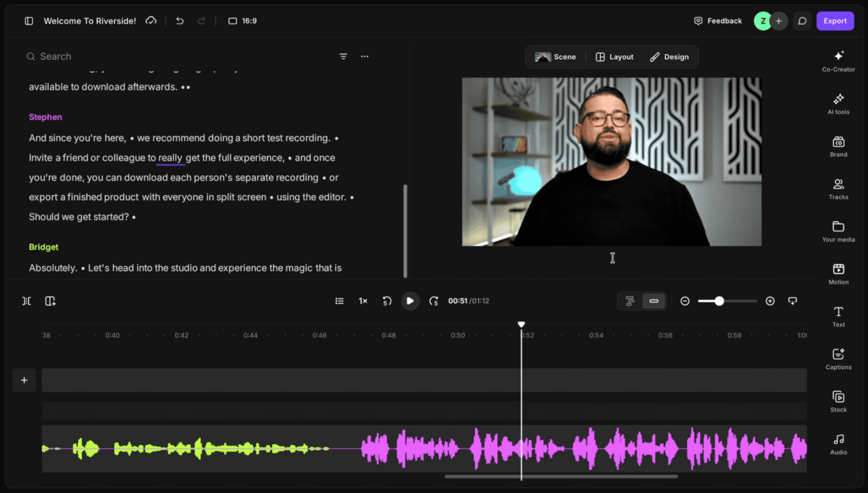The width and height of the screenshot is (868, 493).
Task: Zoom in the timeline
Action: pyautogui.click(x=770, y=301)
